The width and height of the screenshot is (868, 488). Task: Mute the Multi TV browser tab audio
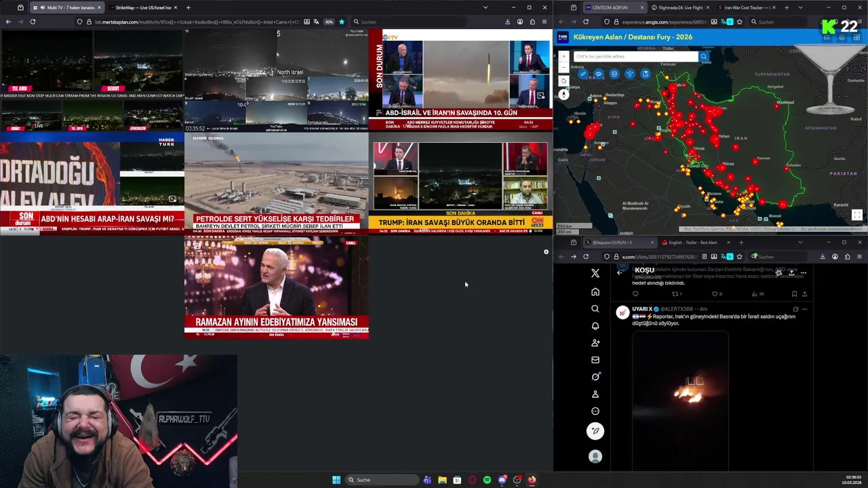[41, 7]
